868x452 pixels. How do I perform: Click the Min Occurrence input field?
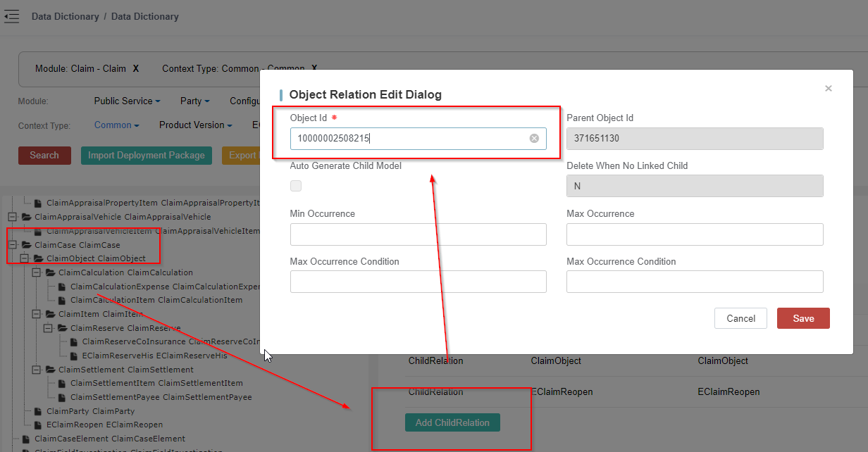coord(418,234)
